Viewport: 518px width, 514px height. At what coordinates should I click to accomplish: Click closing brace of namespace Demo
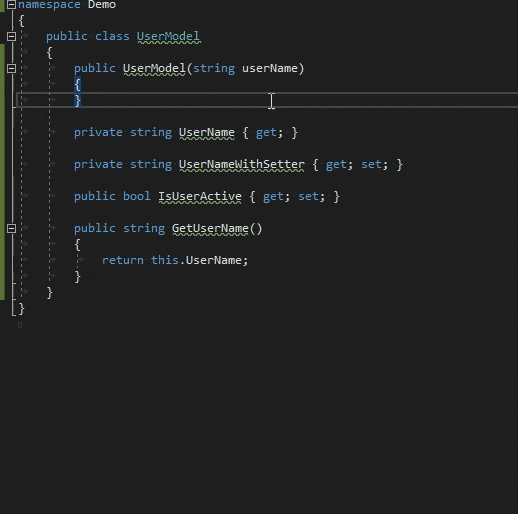[x=21, y=309]
